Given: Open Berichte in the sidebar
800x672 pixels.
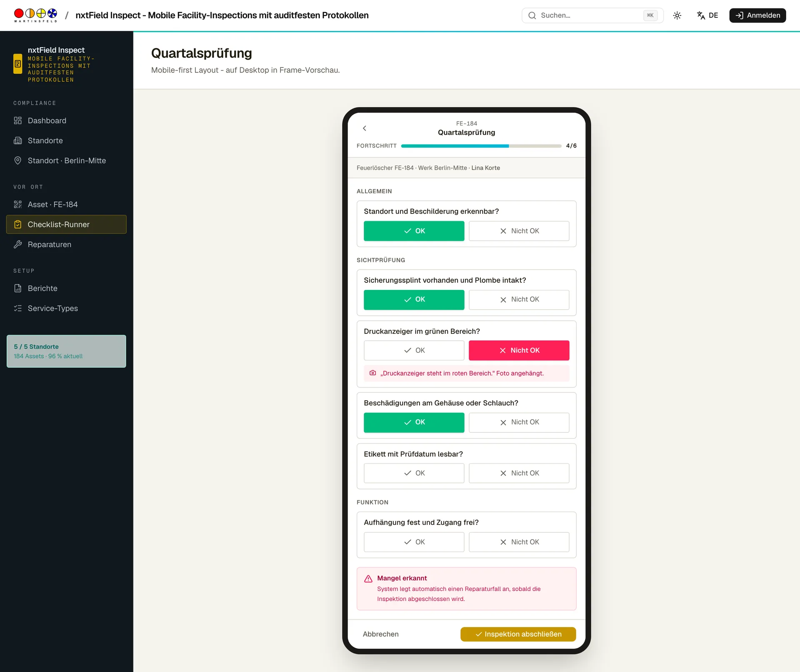Looking at the screenshot, I should (x=66, y=288).
